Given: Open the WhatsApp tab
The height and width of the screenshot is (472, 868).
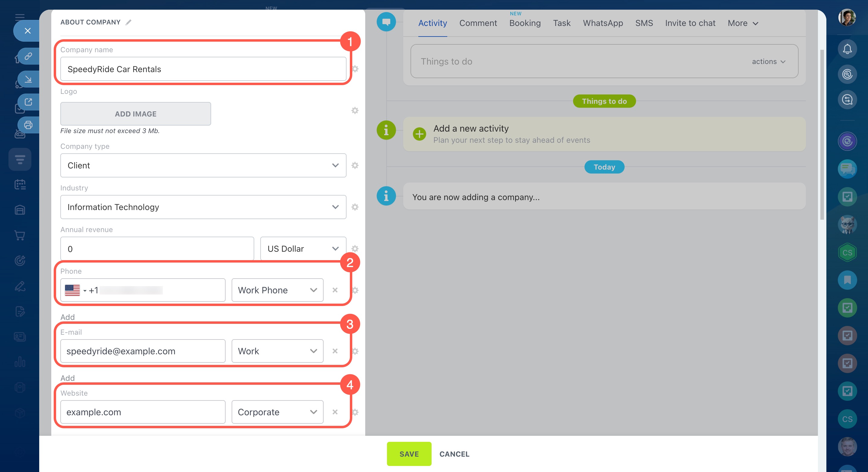Looking at the screenshot, I should [x=603, y=23].
